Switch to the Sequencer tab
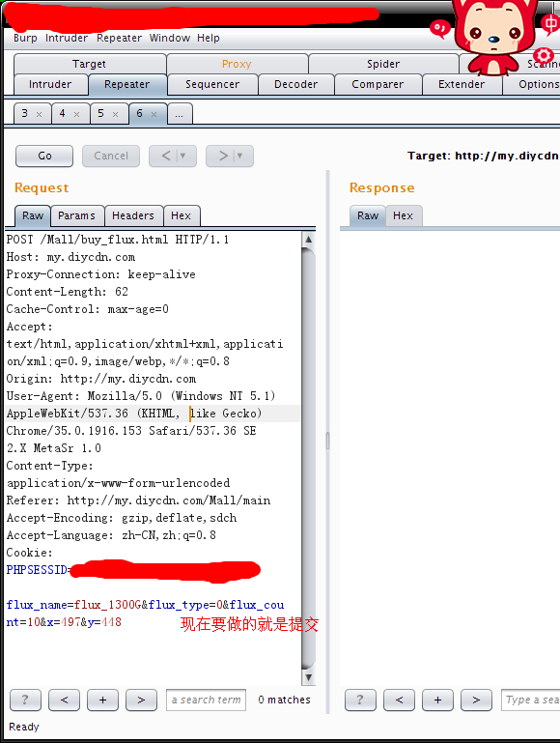This screenshot has height=743, width=560. pyautogui.click(x=212, y=84)
